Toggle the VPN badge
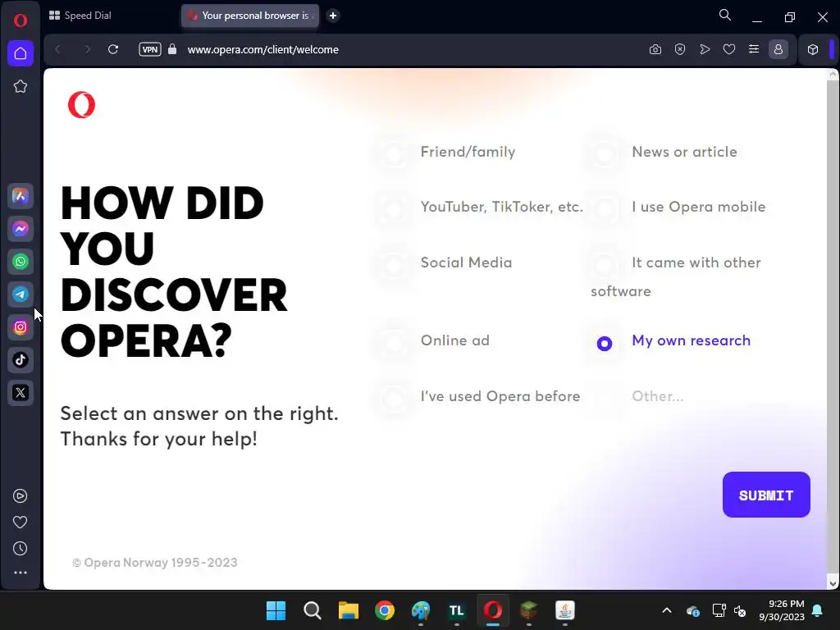The width and height of the screenshot is (840, 630). tap(150, 49)
